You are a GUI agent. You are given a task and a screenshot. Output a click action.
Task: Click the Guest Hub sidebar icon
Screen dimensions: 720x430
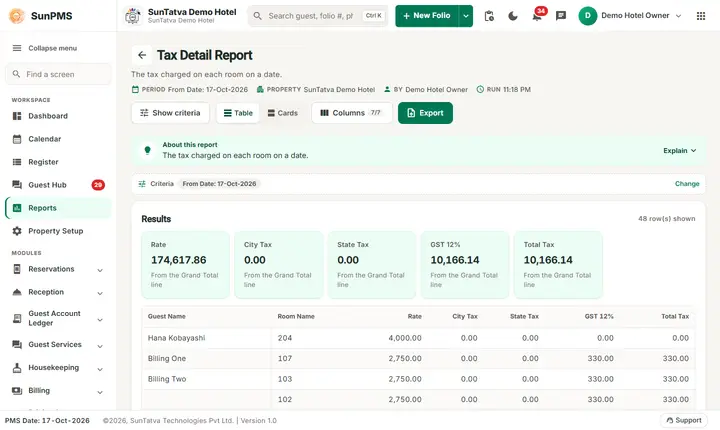pyautogui.click(x=17, y=185)
